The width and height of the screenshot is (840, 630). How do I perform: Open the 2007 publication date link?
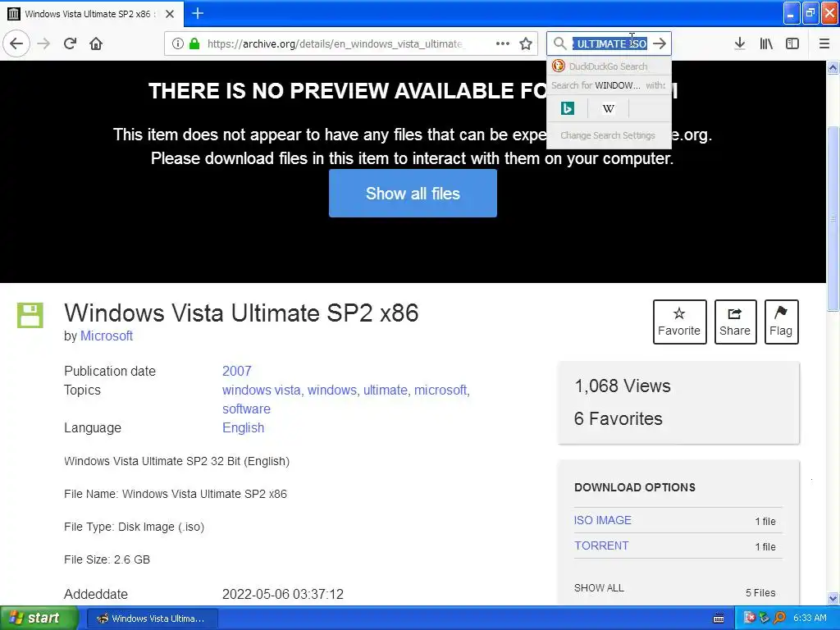[x=237, y=371]
